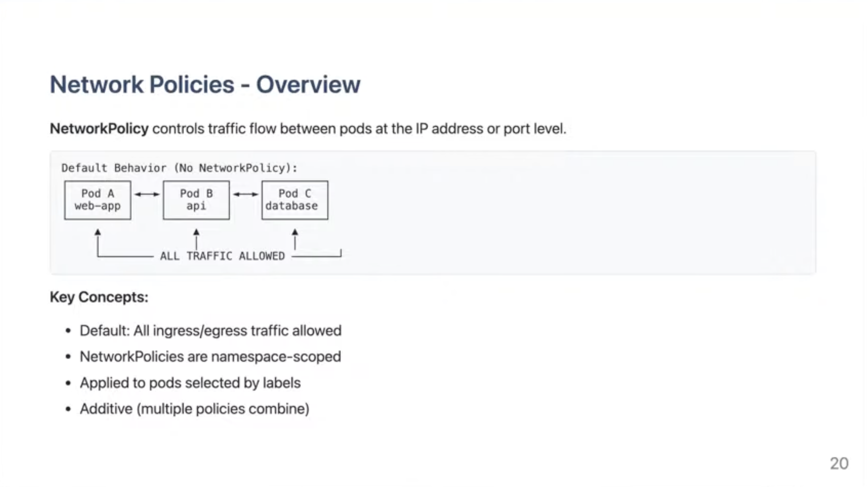Select the "NetworkPolicies are namespace-scoped" bullet
The height and width of the screenshot is (487, 868).
[x=210, y=357]
